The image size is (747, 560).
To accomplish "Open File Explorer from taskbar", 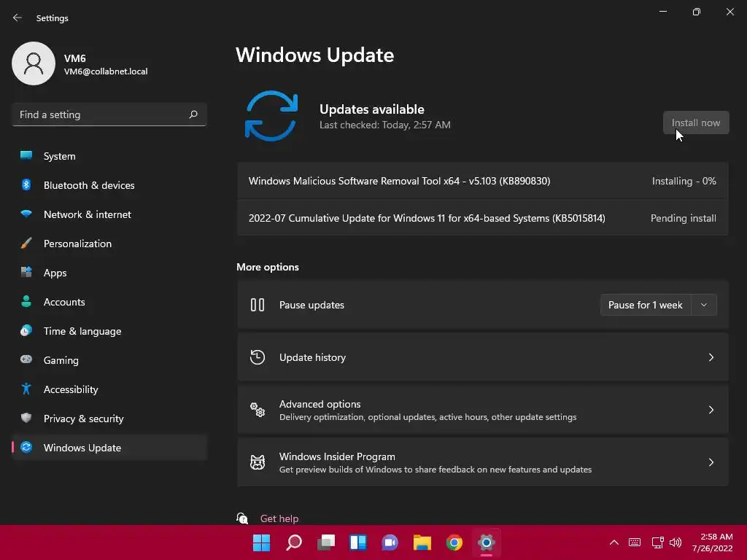I will (422, 542).
